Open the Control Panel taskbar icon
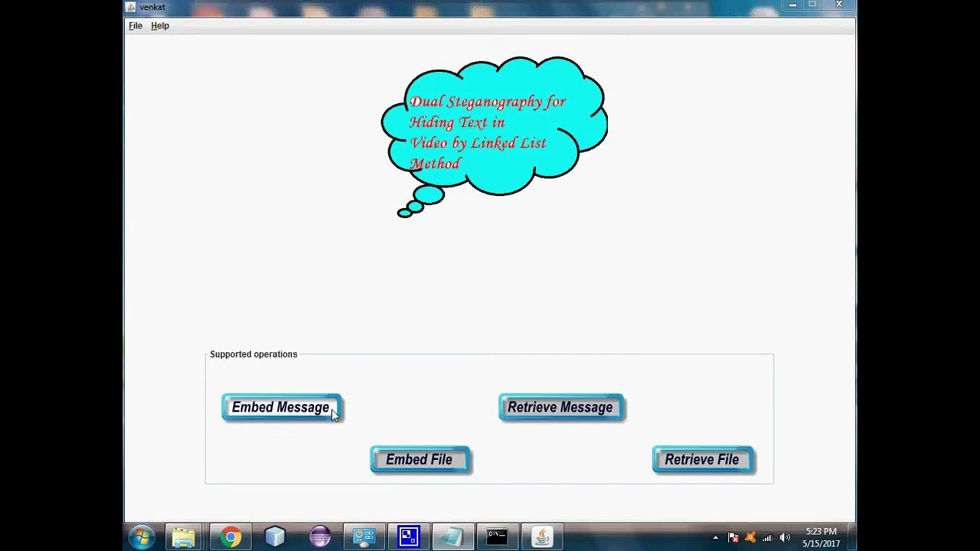Image resolution: width=980 pixels, height=551 pixels. coord(364,537)
